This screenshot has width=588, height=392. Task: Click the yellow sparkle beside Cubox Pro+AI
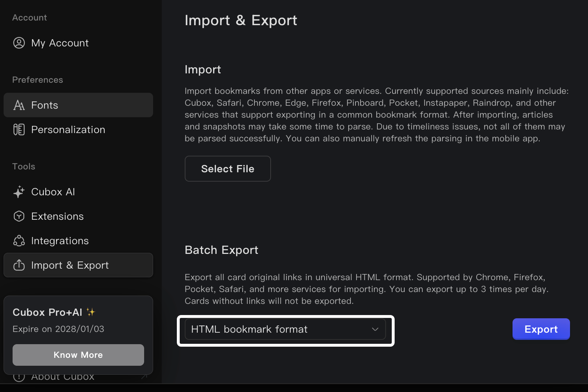[91, 312]
